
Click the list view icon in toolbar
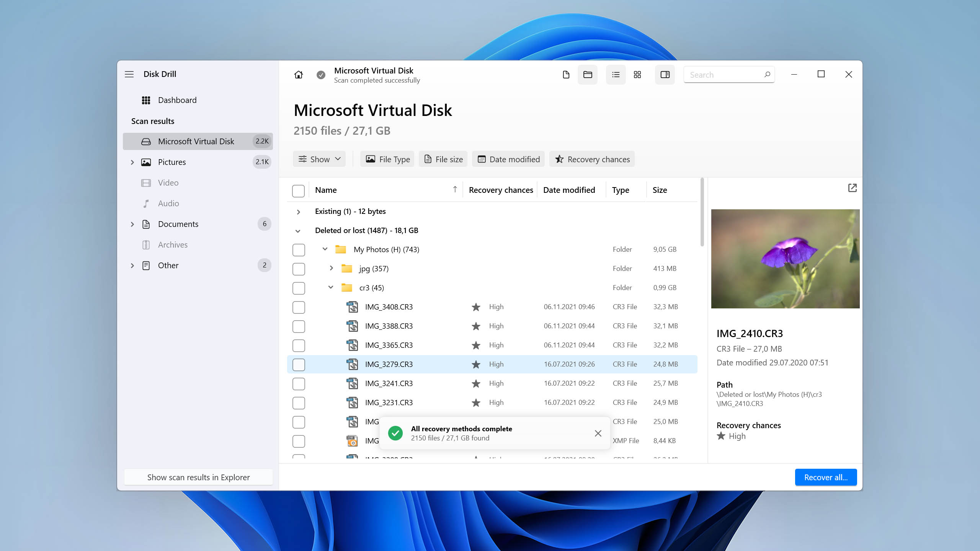614,74
